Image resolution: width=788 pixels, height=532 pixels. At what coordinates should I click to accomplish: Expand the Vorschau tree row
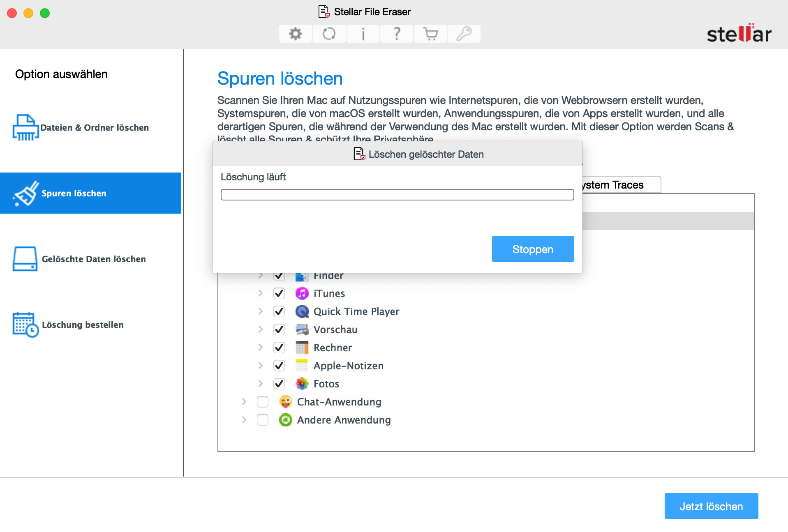261,329
